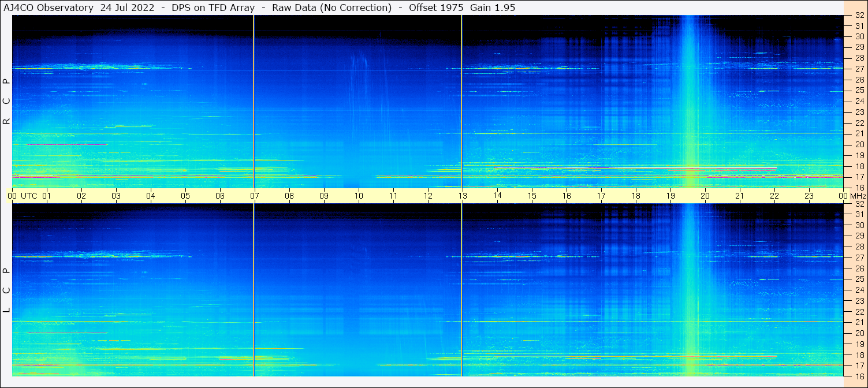Screen dimensions: 868x388
Task: Click the 05 hour time label
Action: pyautogui.click(x=185, y=196)
